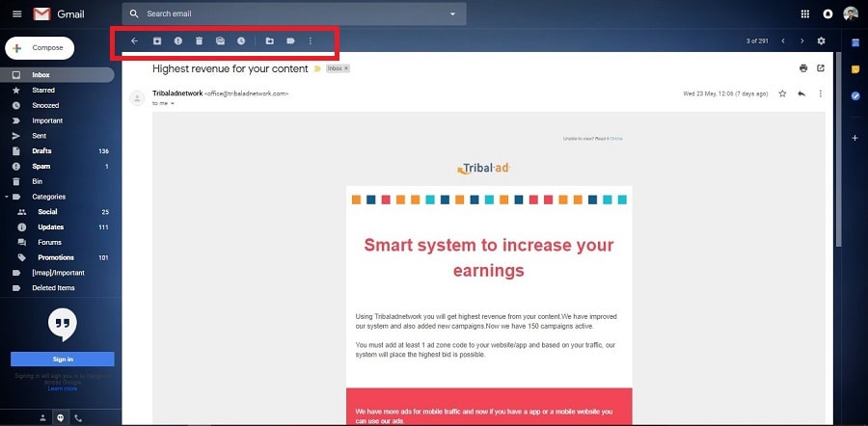The image size is (868, 426).
Task: Open Tasks in the side panel
Action: click(x=855, y=95)
